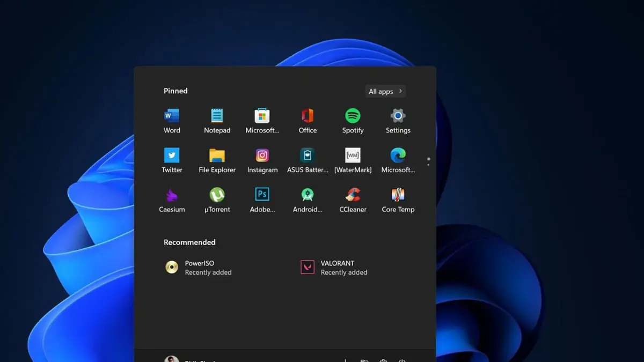Open File Explorer

tap(217, 156)
